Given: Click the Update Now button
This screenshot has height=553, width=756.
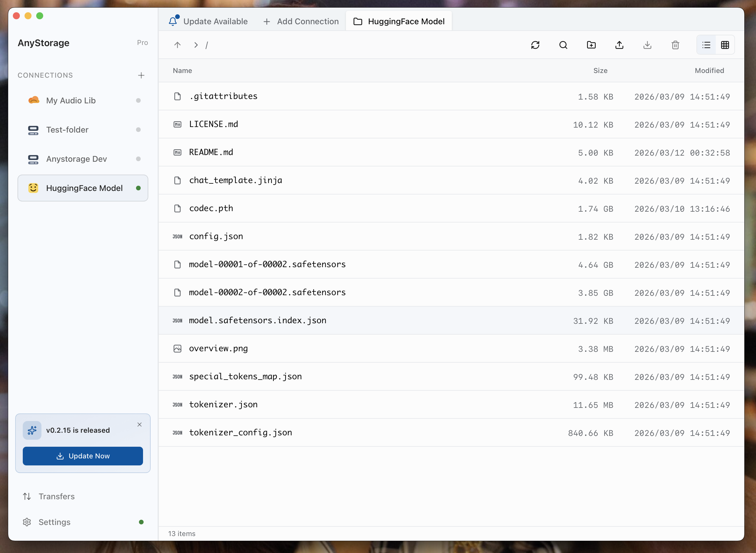Looking at the screenshot, I should pos(83,456).
